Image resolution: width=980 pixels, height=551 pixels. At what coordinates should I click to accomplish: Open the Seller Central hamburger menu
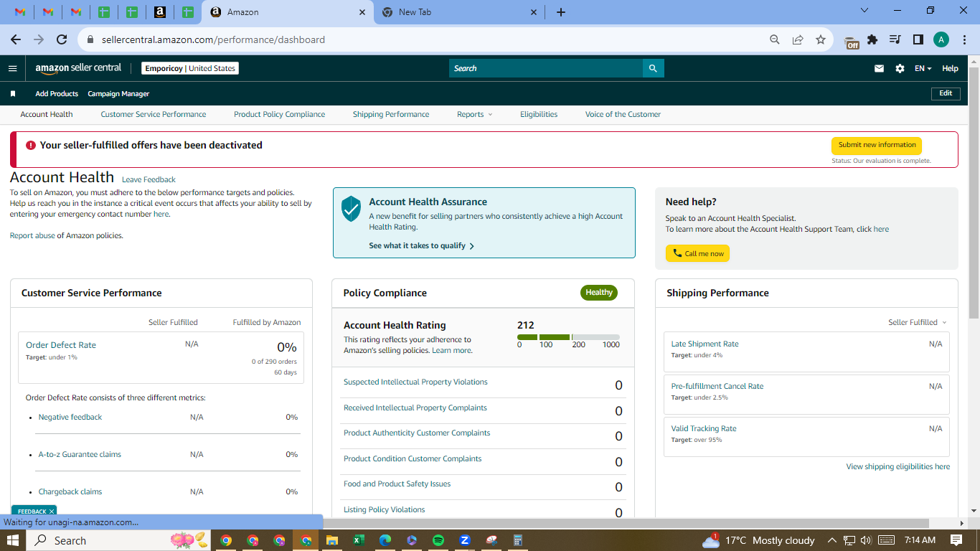pyautogui.click(x=12, y=68)
